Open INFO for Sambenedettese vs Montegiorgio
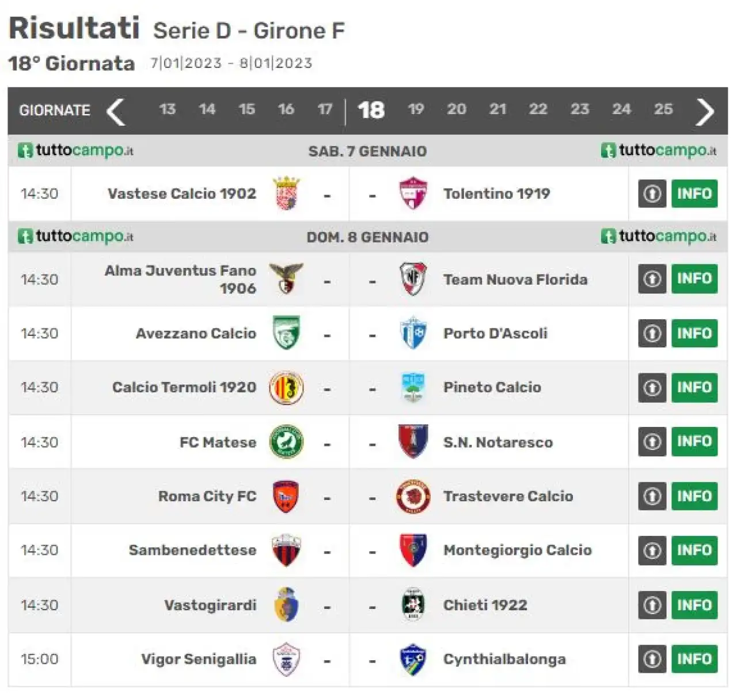The width and height of the screenshot is (737, 700). coord(694,550)
